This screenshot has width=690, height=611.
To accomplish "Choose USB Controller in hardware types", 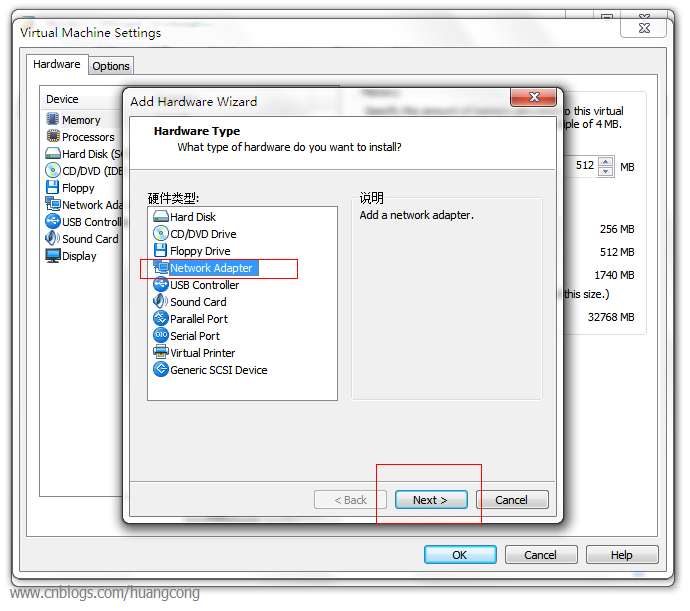I will point(204,285).
